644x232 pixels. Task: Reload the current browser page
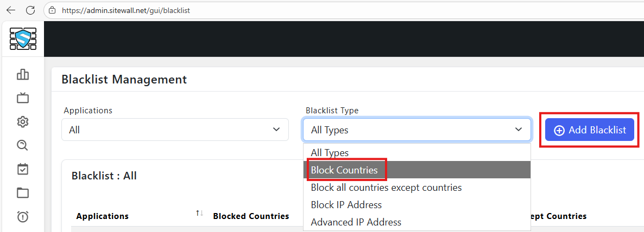point(30,10)
